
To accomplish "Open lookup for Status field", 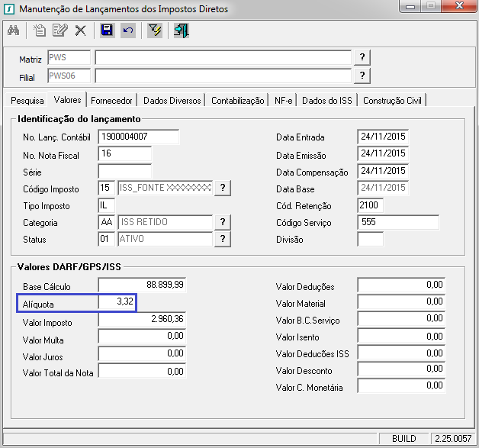I will [x=223, y=239].
